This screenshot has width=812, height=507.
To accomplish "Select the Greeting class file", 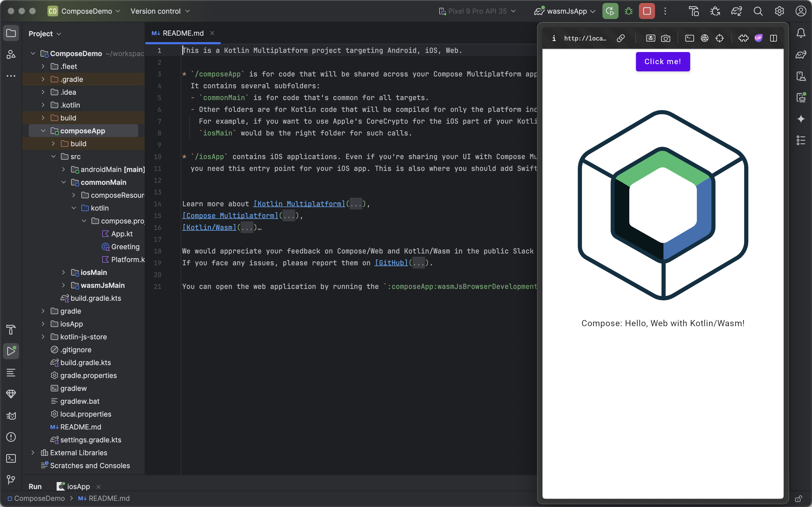I will click(121, 247).
